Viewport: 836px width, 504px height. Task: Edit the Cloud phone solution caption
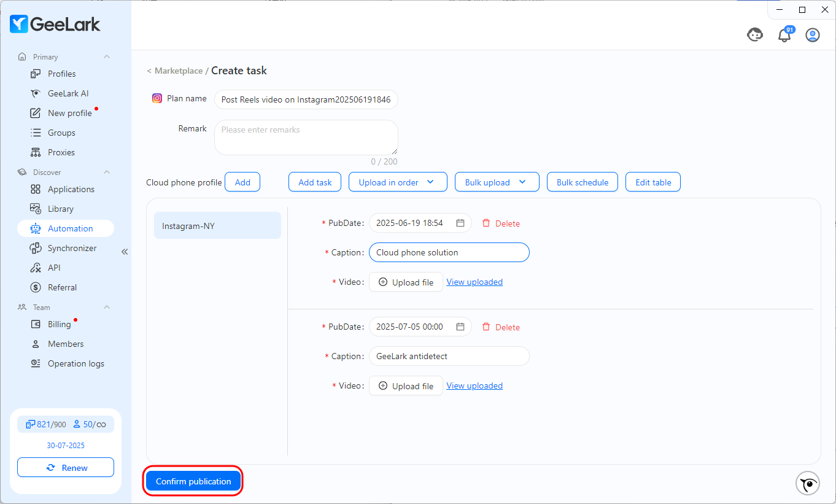449,252
